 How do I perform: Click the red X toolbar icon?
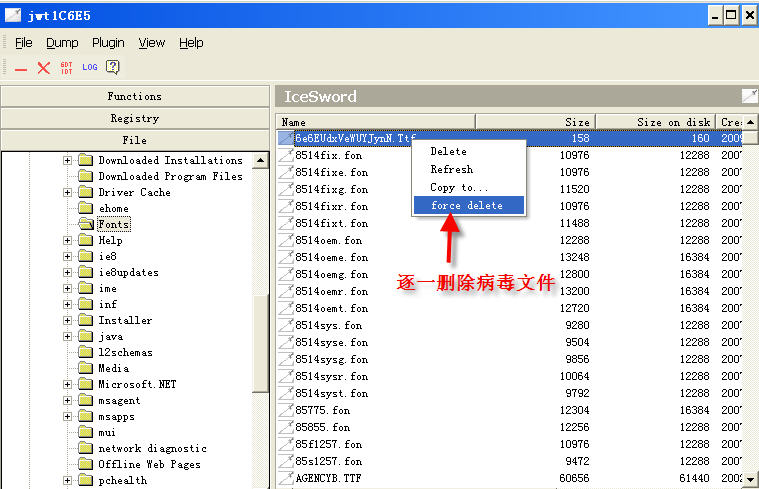coord(44,68)
